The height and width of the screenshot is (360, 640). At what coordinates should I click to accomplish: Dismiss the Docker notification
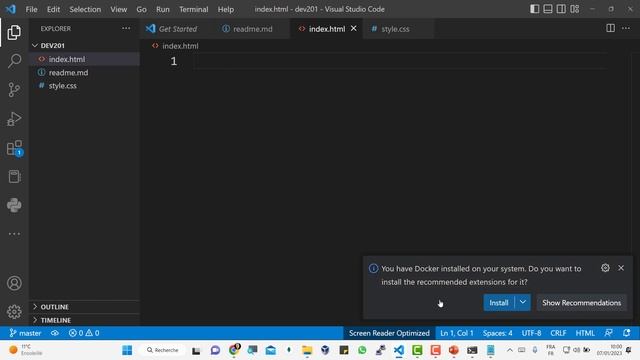[x=621, y=268]
